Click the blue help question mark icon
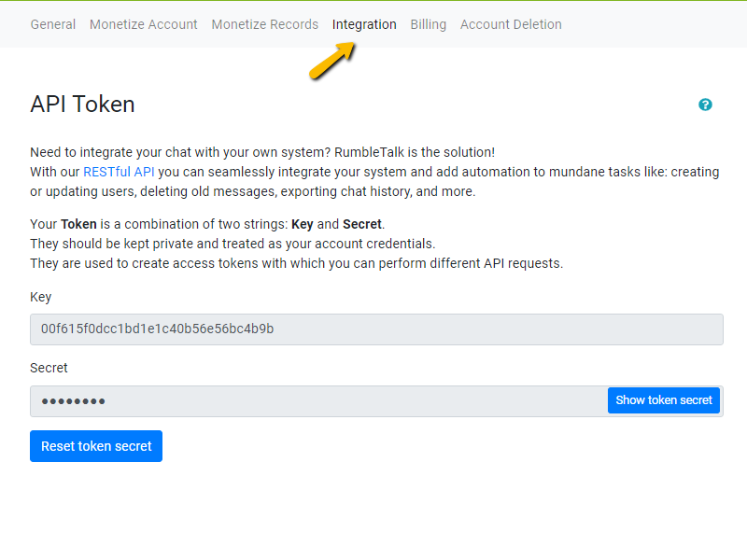The image size is (747, 560). pyautogui.click(x=705, y=105)
